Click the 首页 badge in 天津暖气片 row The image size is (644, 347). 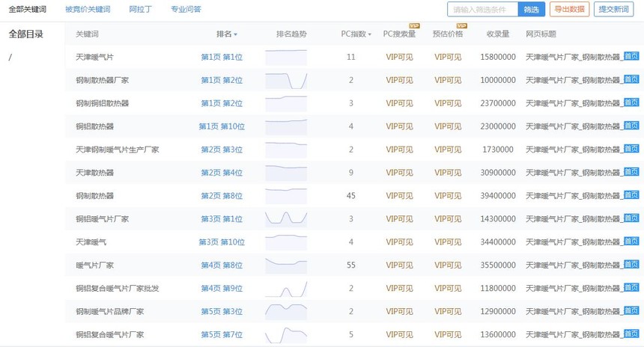(x=631, y=56)
